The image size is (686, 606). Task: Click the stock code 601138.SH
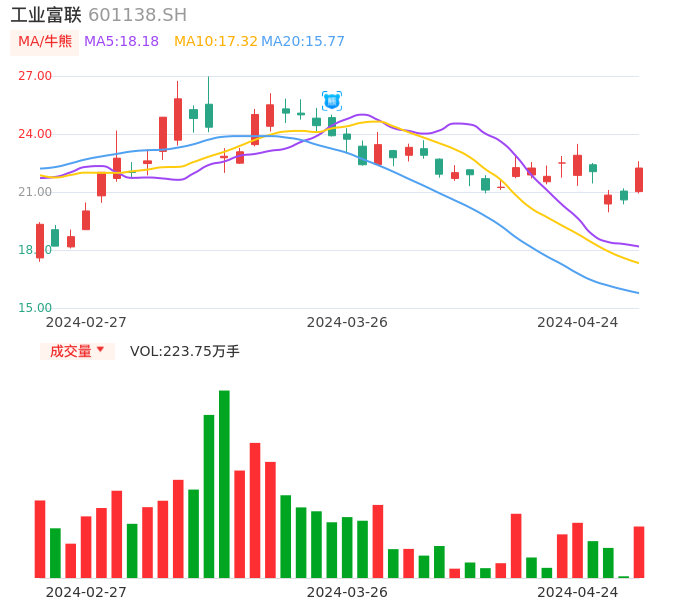tap(137, 15)
